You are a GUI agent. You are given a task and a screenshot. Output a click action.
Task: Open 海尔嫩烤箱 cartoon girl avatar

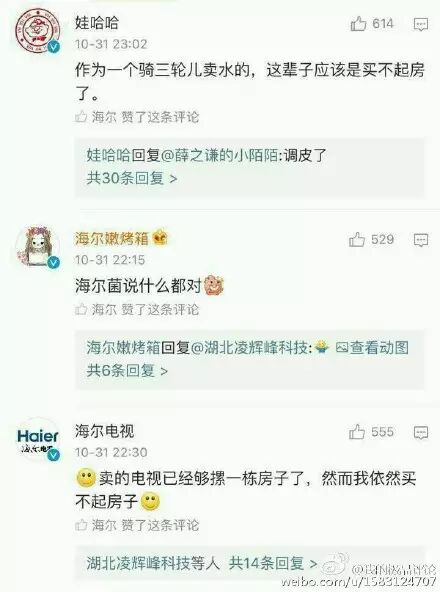coord(37,246)
